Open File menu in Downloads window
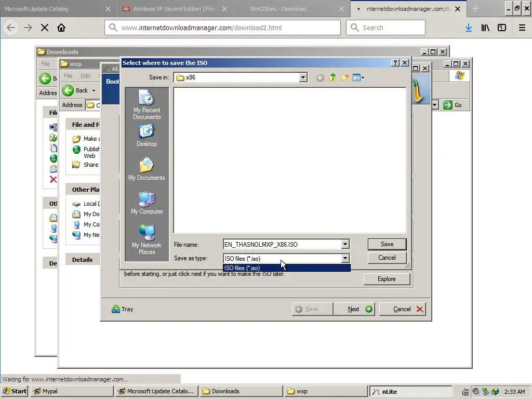Viewport: 532px width, 399px height. click(45, 64)
